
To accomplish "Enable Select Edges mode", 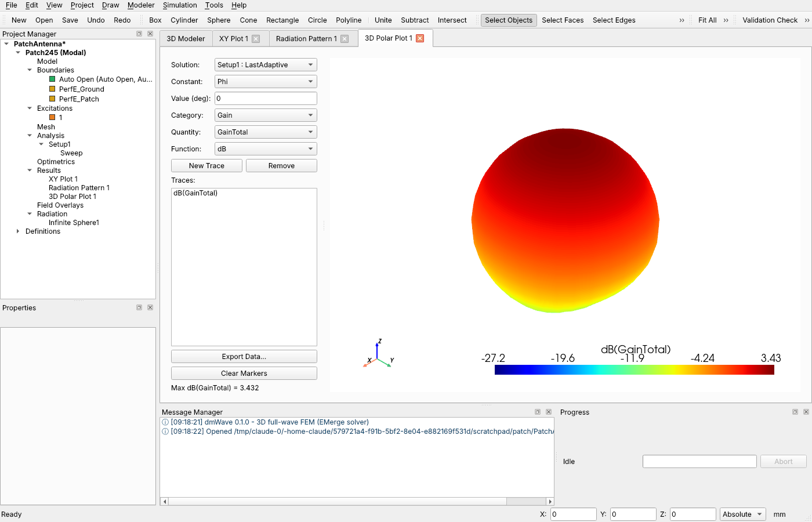I will pyautogui.click(x=614, y=20).
